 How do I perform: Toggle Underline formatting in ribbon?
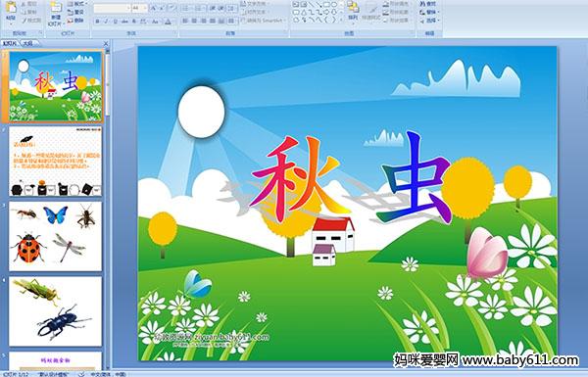[x=115, y=22]
